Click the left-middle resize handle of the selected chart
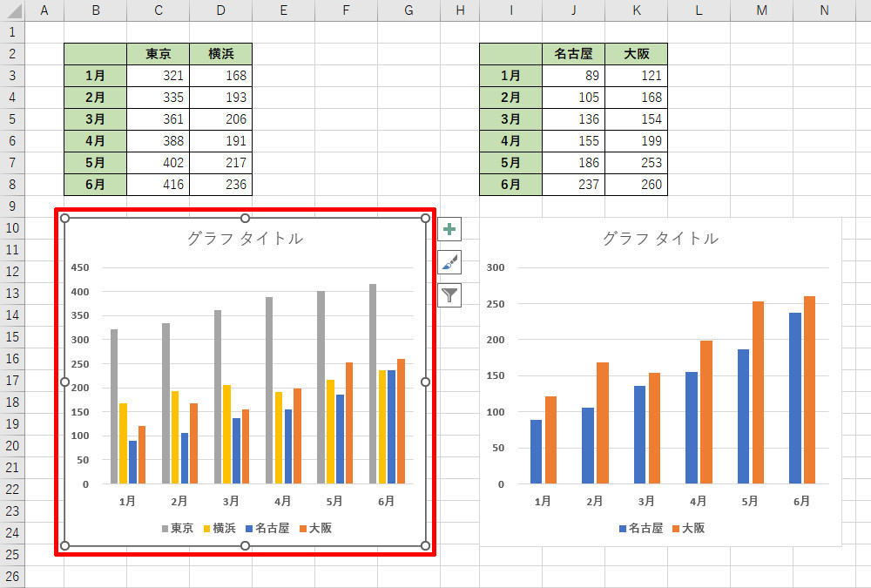The width and height of the screenshot is (871, 588). tap(64, 382)
